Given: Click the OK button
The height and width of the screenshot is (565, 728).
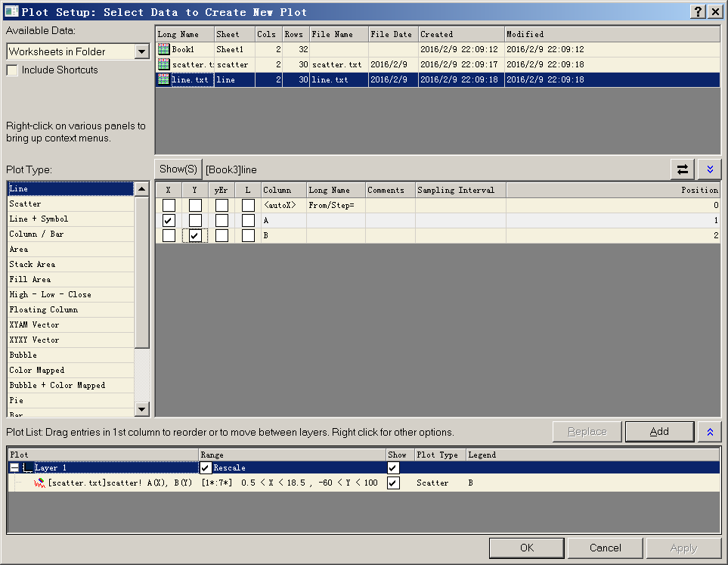Looking at the screenshot, I should pos(526,548).
